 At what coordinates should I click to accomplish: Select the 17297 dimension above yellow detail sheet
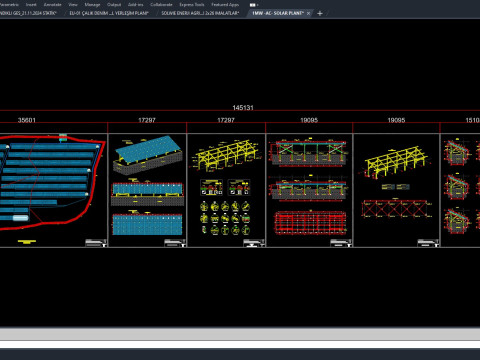[226, 120]
